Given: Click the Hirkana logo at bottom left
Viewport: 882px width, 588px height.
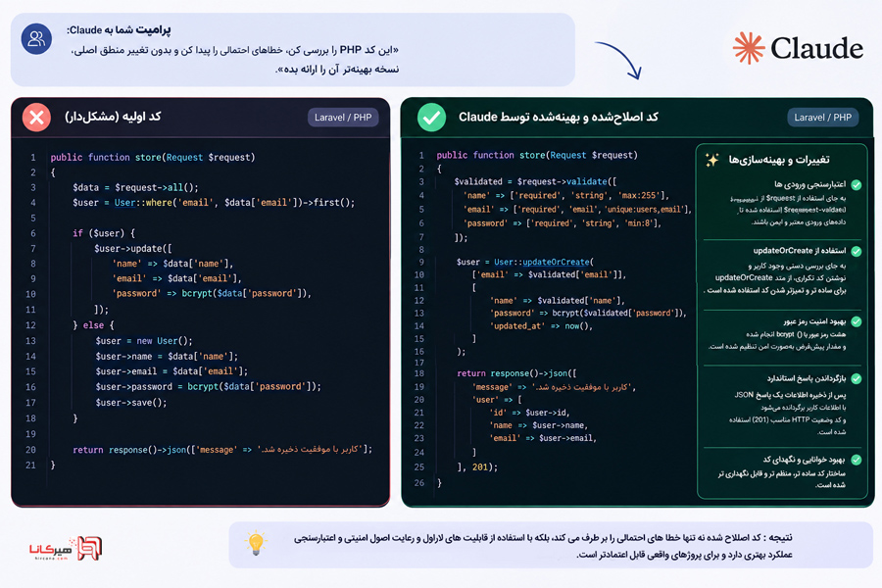Looking at the screenshot, I should pyautogui.click(x=66, y=548).
